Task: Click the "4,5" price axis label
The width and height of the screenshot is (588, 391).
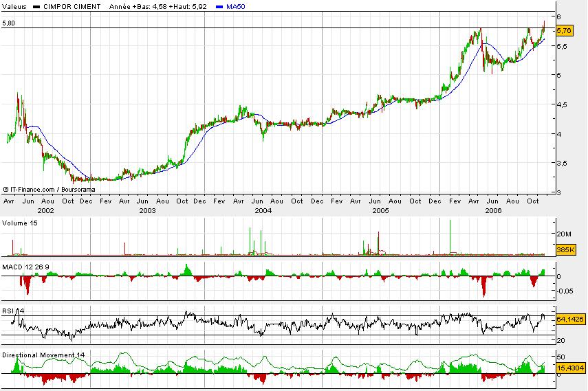Action: tap(562, 104)
